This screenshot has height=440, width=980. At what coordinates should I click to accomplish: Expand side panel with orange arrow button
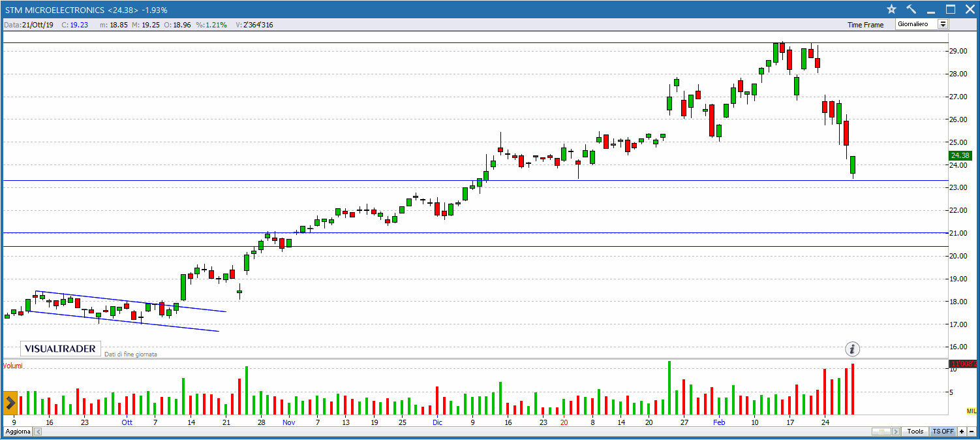point(11,401)
